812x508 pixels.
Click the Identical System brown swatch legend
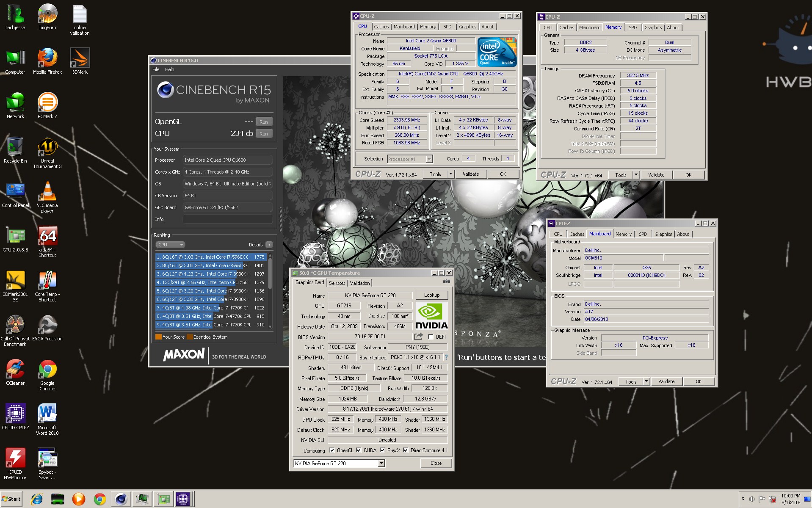pyautogui.click(x=190, y=337)
